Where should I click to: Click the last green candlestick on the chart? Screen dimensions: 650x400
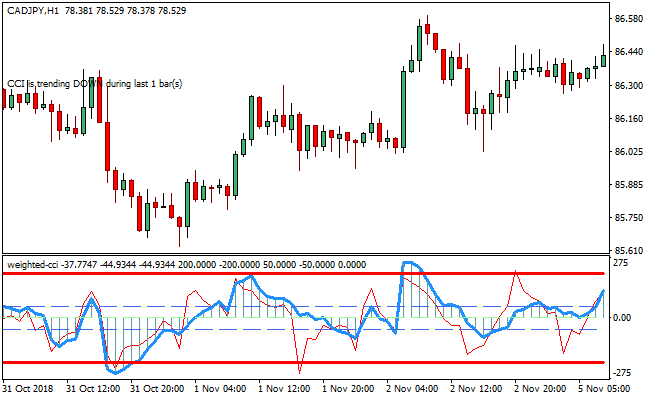pyautogui.click(x=603, y=61)
